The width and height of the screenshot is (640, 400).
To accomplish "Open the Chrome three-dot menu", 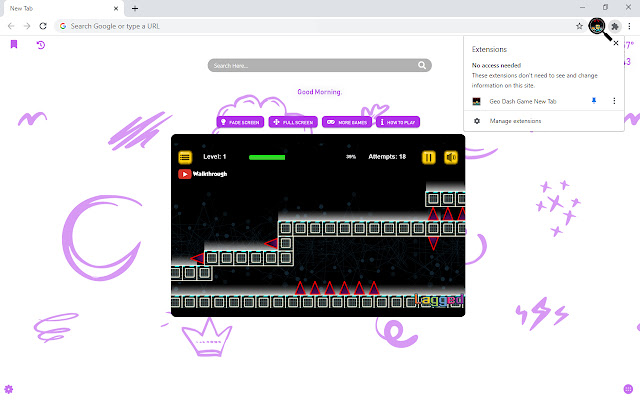I will [629, 26].
